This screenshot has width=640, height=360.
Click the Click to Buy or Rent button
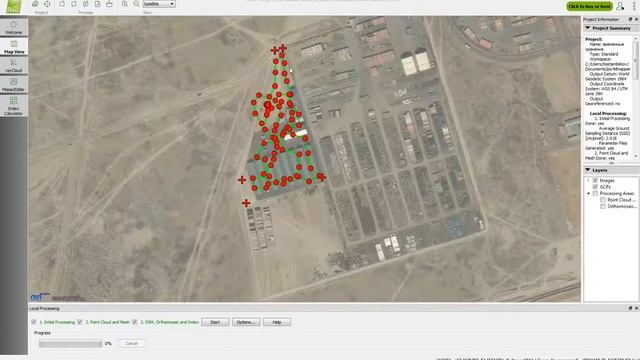[x=590, y=6]
